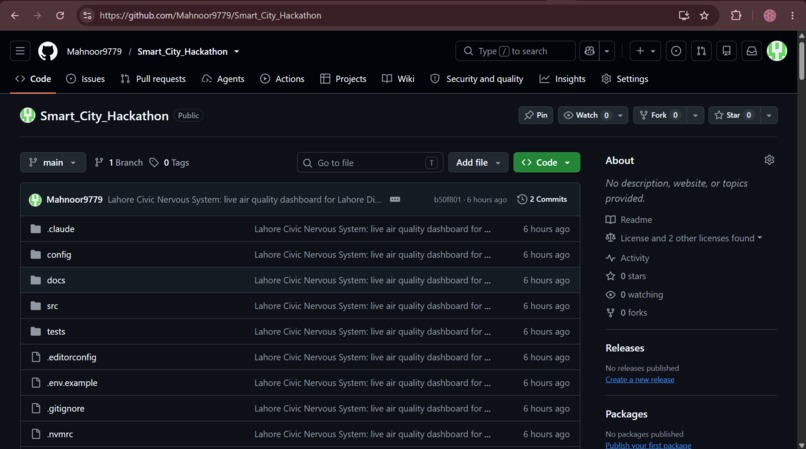This screenshot has width=806, height=449.
Task: Open the src folder
Action: tap(52, 306)
